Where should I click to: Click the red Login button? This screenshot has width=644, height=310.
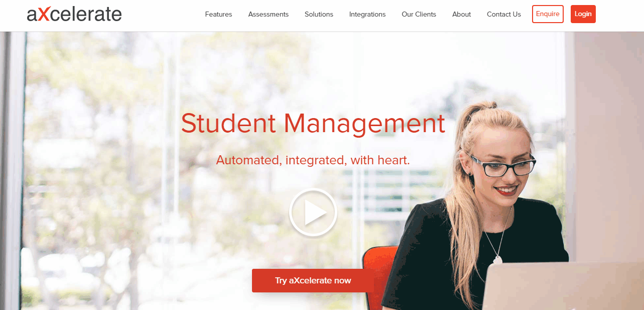coord(583,14)
